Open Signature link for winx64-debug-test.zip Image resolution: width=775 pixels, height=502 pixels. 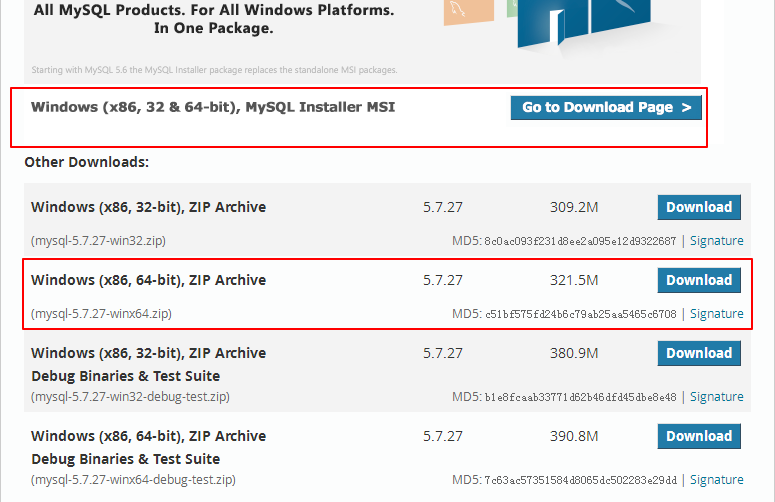(717, 480)
